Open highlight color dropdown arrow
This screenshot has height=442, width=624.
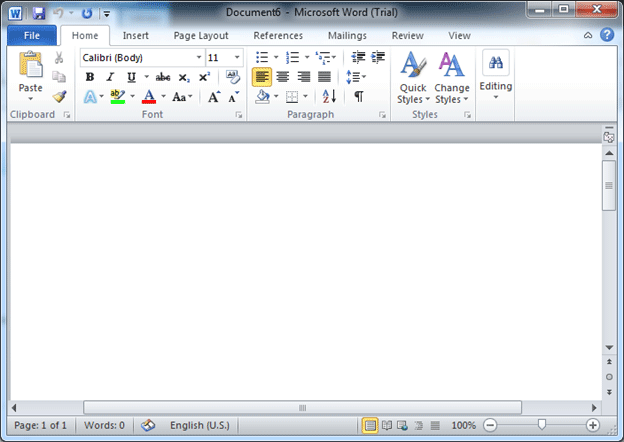(133, 97)
